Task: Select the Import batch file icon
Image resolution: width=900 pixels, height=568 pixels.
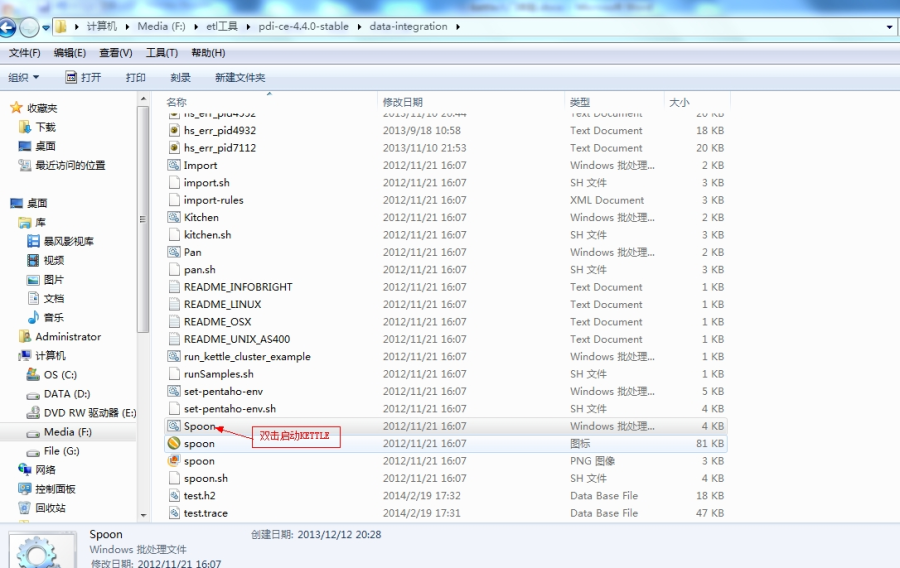Action: [x=174, y=165]
